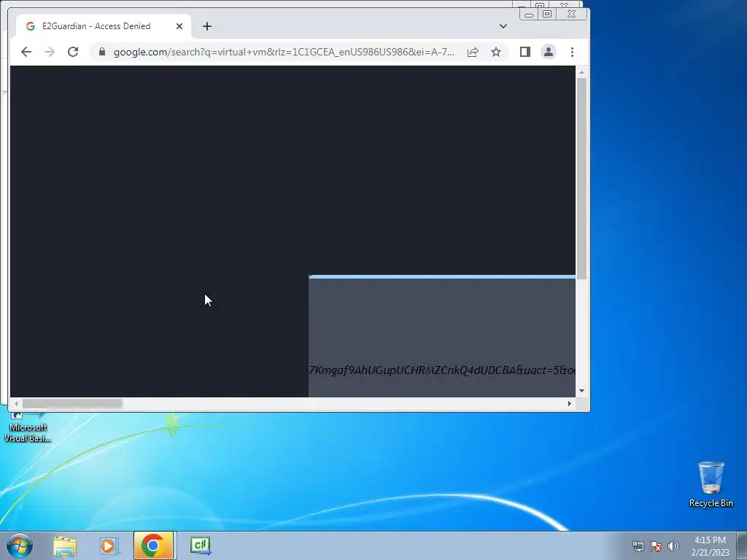Click the vertical scrollbar thumb

coord(581,178)
